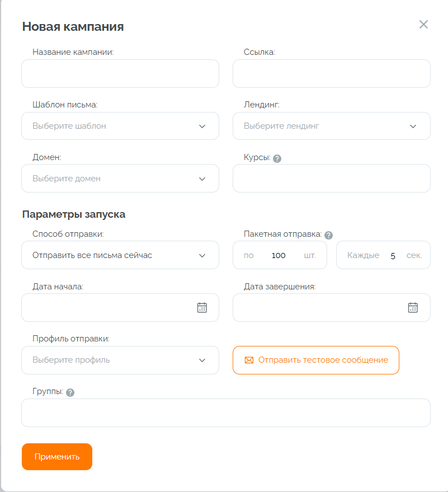Viewport: 448px width, 492px height.
Task: Click the help icon beside Пакетная отправка
Action: [x=329, y=235]
